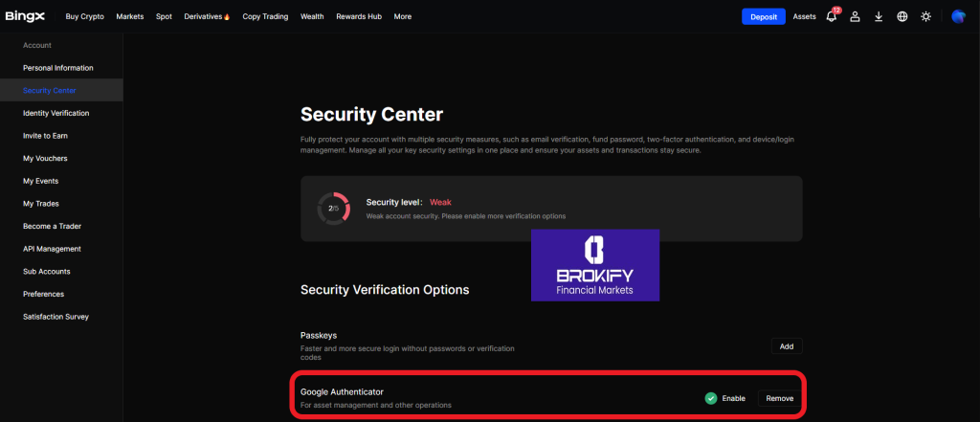Viewport: 980px width, 422px height.
Task: Click the Derivatives fire icon
Action: [227, 17]
